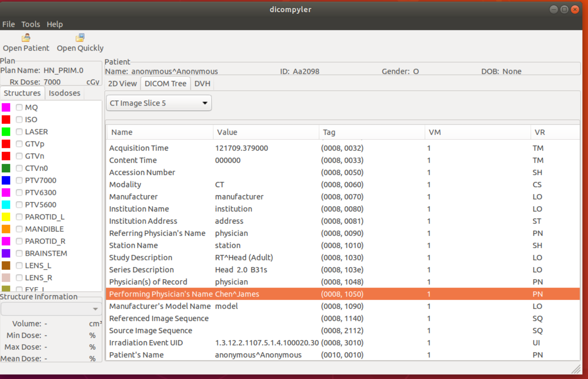Image resolution: width=588 pixels, height=379 pixels.
Task: Open the Tools menu
Action: coord(31,24)
